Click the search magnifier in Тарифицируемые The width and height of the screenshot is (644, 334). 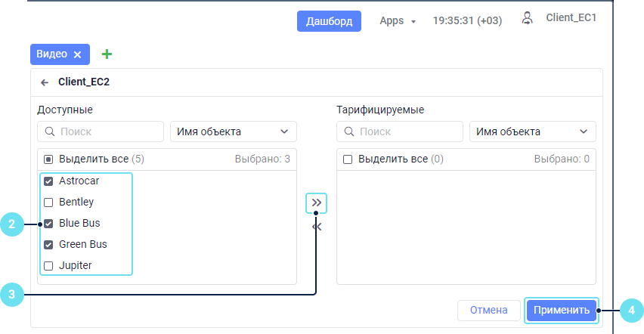(x=349, y=131)
